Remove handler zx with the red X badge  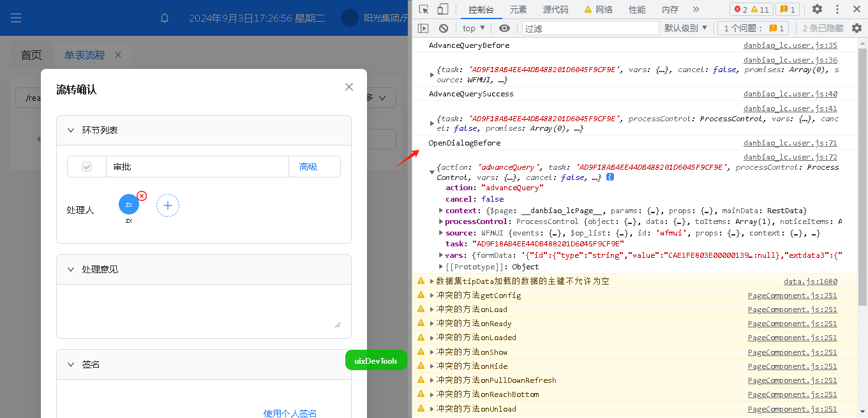click(142, 196)
